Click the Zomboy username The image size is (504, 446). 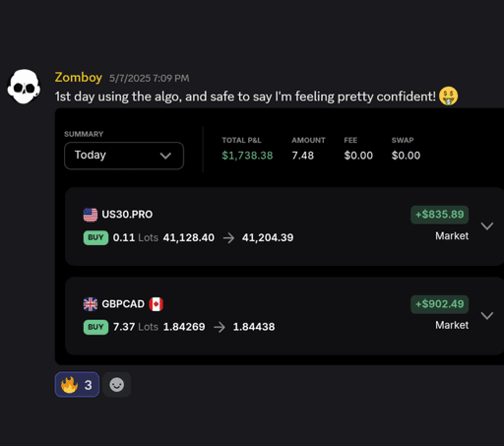coord(79,78)
